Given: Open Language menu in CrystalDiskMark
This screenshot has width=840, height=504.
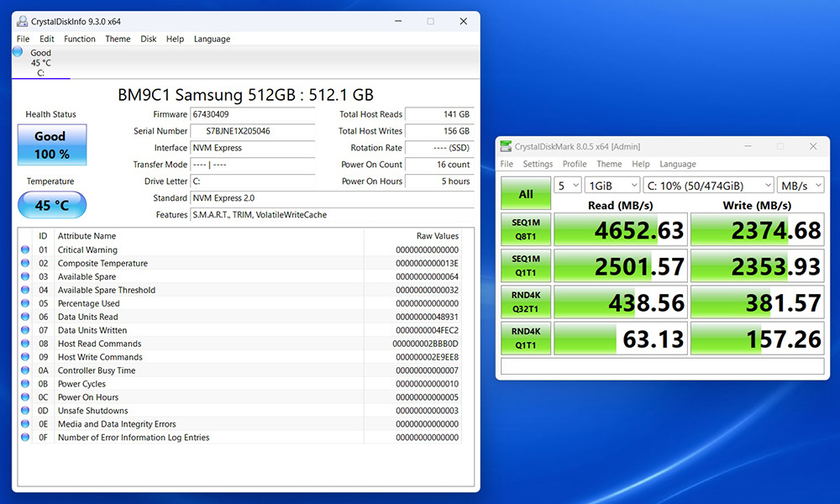Looking at the screenshot, I should pyautogui.click(x=678, y=164).
